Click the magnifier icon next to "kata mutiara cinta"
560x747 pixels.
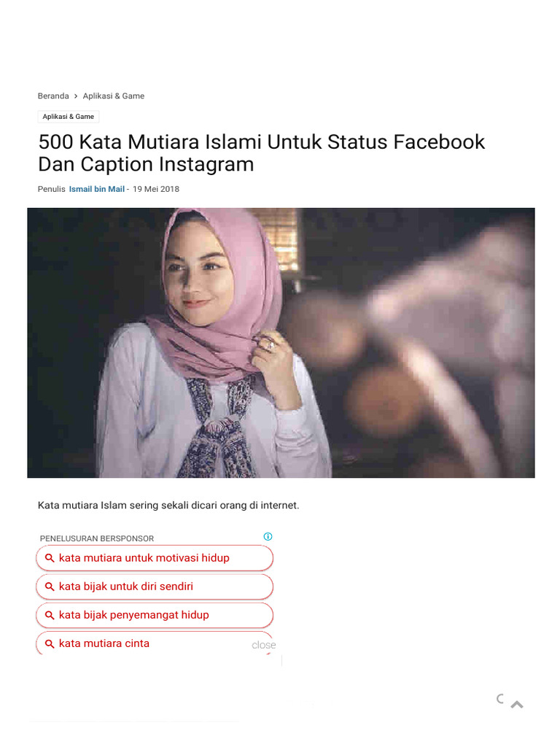(x=50, y=643)
